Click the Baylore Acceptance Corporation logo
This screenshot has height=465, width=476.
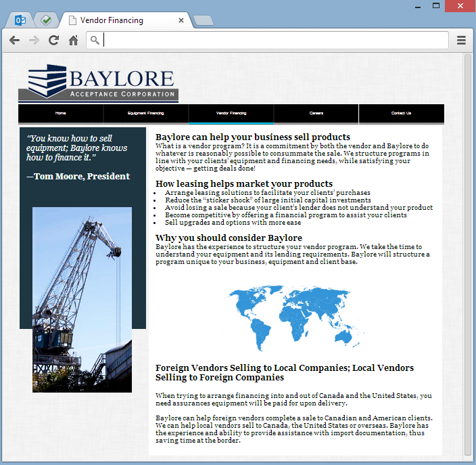click(x=99, y=83)
